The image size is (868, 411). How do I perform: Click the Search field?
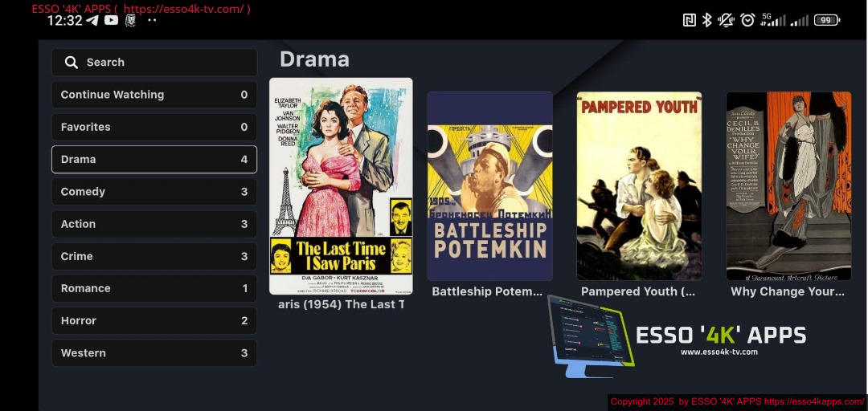[x=154, y=62]
